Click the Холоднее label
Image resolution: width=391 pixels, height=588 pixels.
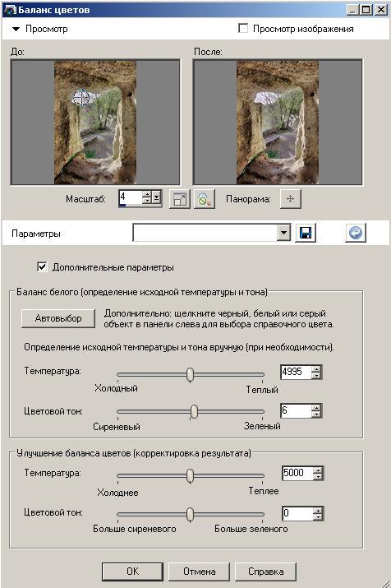pos(117,493)
